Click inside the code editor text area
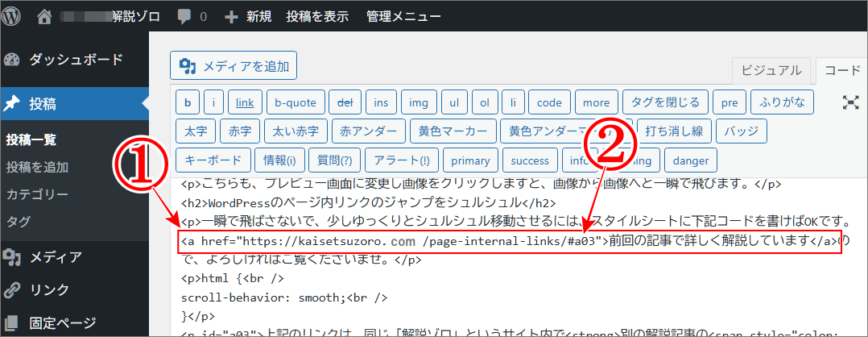The image size is (868, 337). click(519, 258)
